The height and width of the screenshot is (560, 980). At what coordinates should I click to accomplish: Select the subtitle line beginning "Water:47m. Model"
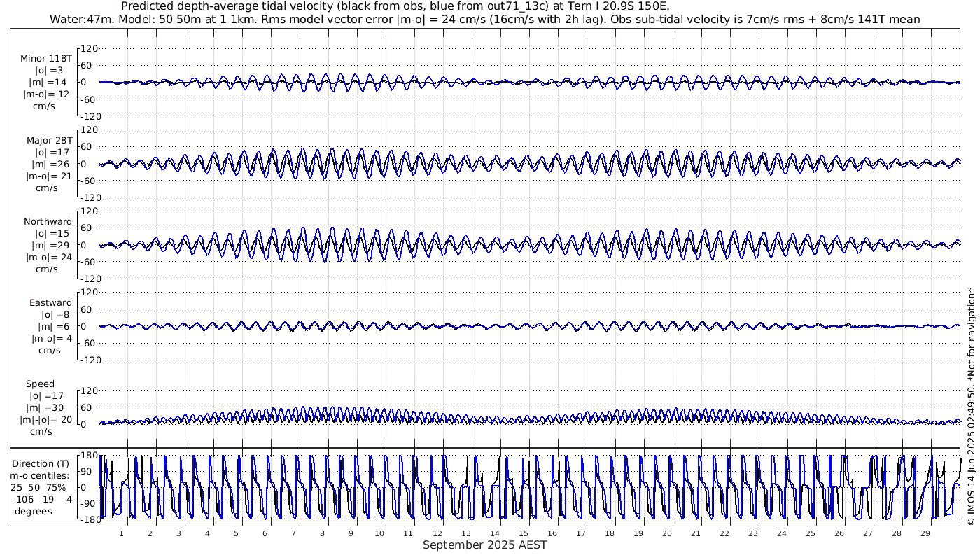coord(485,19)
